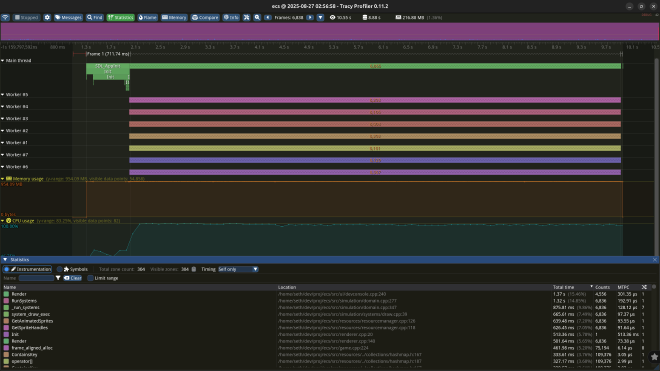This screenshot has height=371, width=660.
Task: Click the orange swatch beside GetAnimatedSprites
Action: (6, 321)
